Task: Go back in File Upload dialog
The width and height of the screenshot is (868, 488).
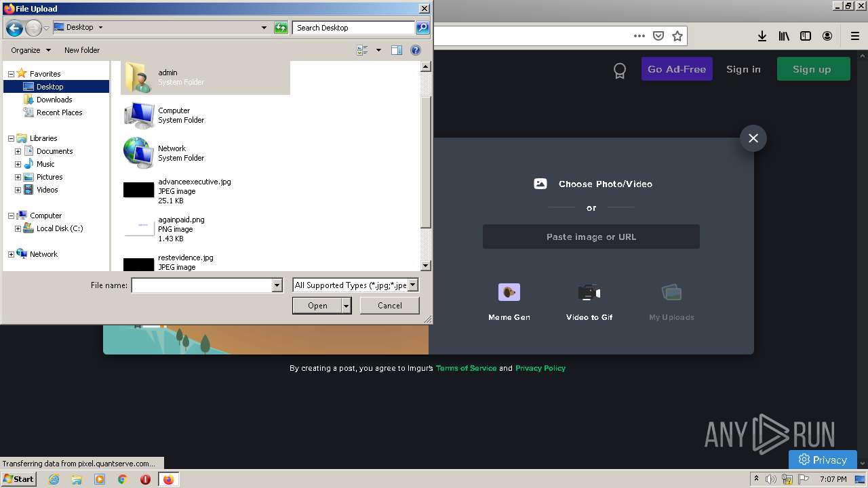Action: (14, 28)
